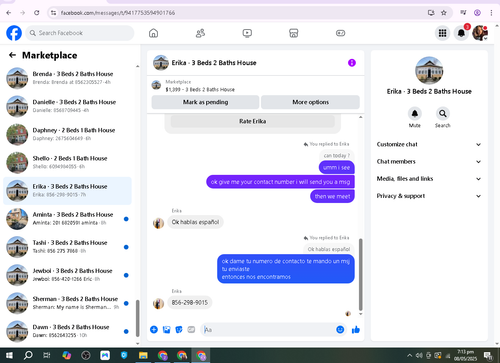Bookmark this page with the star icon
This screenshot has height=363, width=500.
coord(444,13)
